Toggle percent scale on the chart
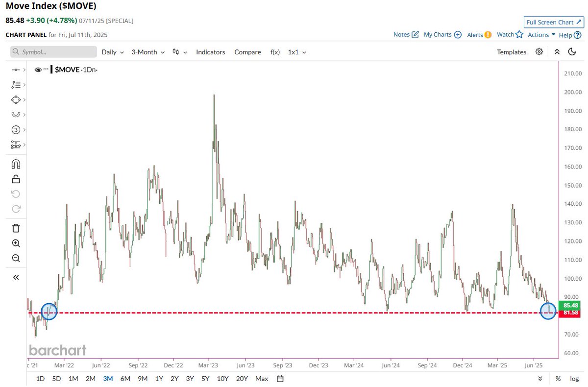 click(x=558, y=379)
